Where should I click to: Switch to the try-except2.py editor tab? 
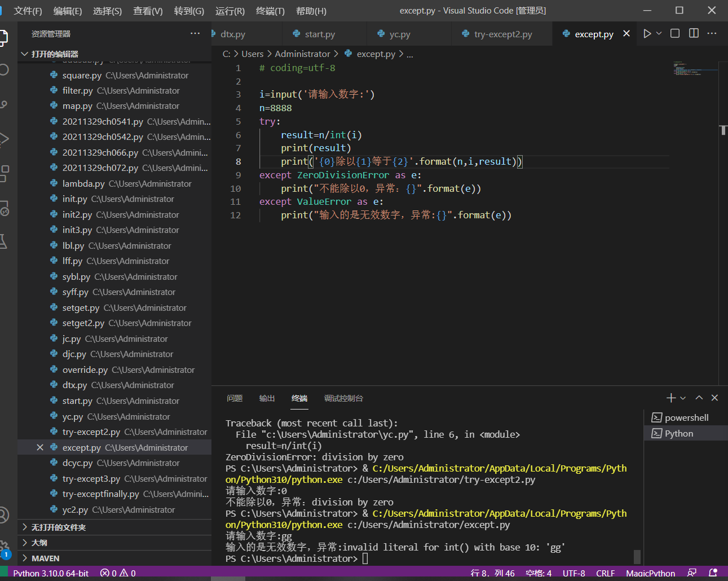[x=502, y=34]
